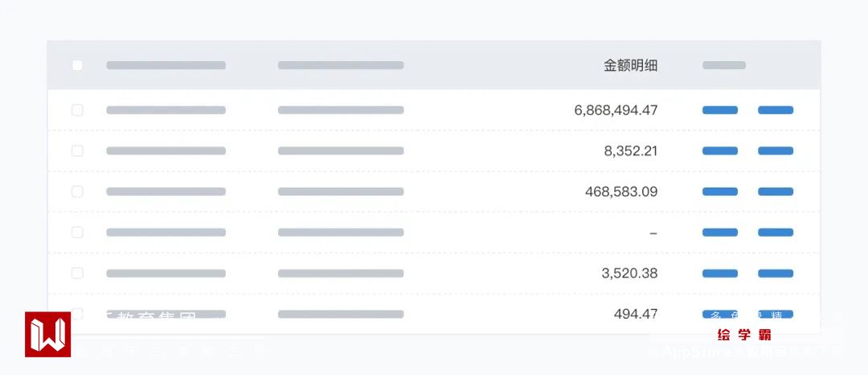
Task: Select the checkbox for the 468,583.09 row
Action: coord(77,192)
